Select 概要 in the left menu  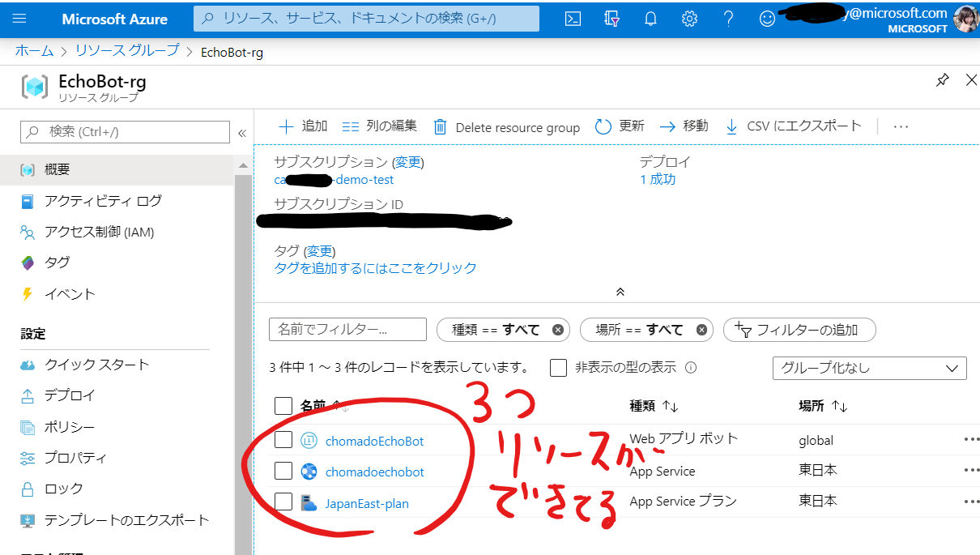(117, 170)
